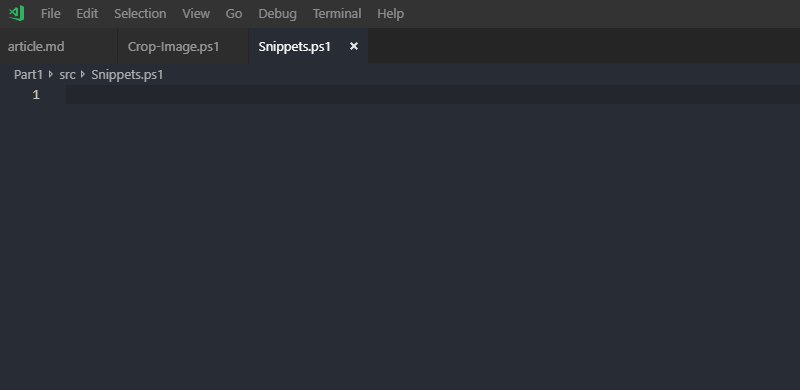Switch to the article.md tab
Screen dimensions: 800x390
(58, 46)
